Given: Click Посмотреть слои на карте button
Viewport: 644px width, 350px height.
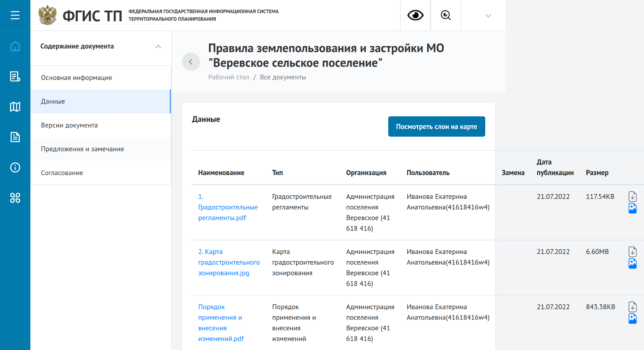Looking at the screenshot, I should pyautogui.click(x=436, y=127).
